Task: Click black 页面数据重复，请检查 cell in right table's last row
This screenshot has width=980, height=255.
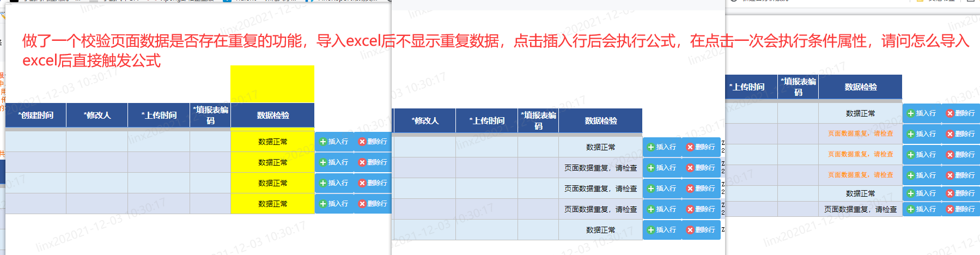Action: pyautogui.click(x=861, y=209)
